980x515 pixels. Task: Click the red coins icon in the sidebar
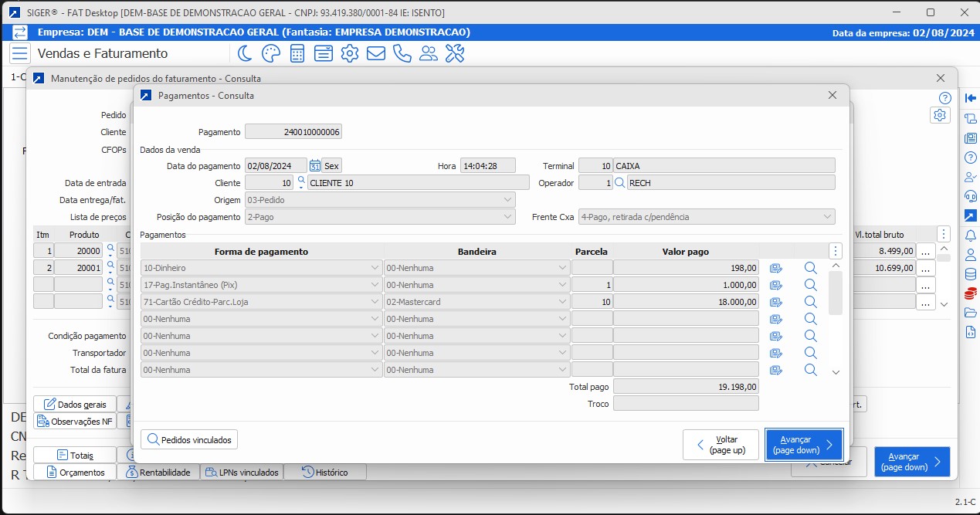click(971, 293)
